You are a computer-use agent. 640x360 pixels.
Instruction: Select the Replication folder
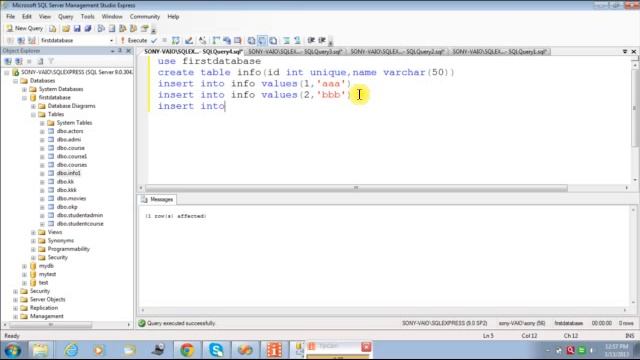click(x=44, y=308)
